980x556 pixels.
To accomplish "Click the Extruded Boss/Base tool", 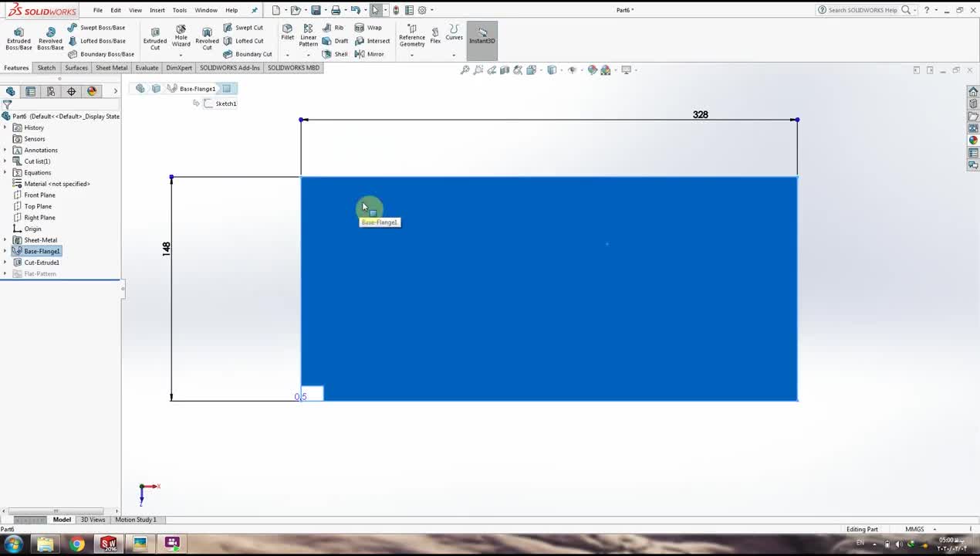I will (x=19, y=38).
